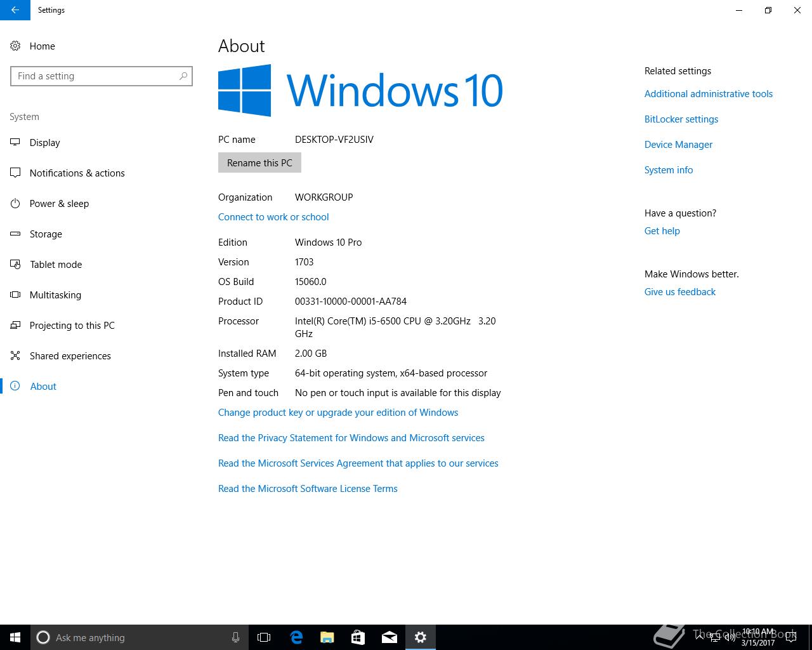Open Device Manager link
The height and width of the screenshot is (650, 812).
point(678,145)
